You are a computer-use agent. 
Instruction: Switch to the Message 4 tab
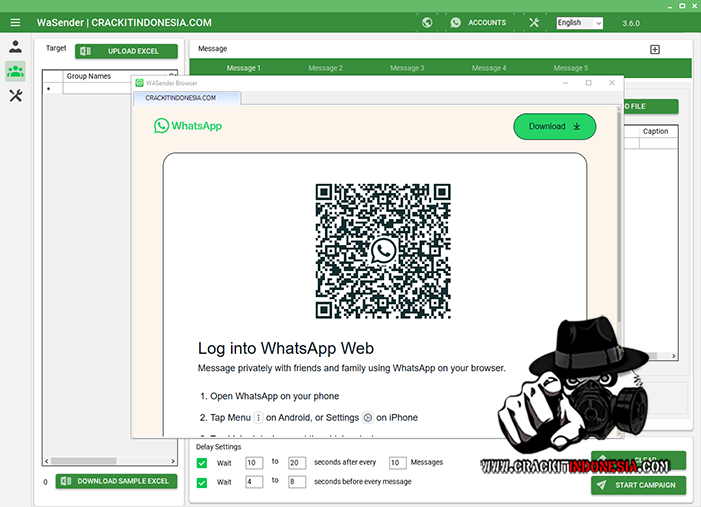pyautogui.click(x=488, y=68)
